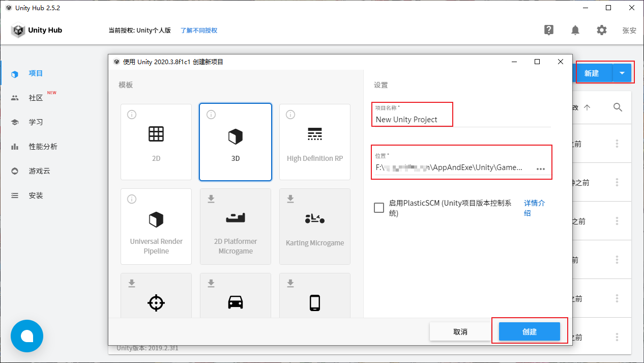
Task: Choose the High Definition RP template
Action: 314,142
